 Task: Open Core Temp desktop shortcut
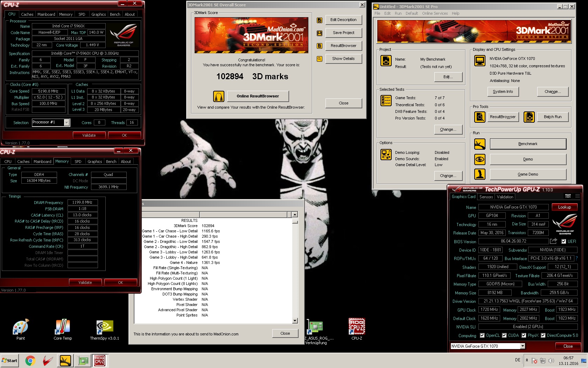pyautogui.click(x=63, y=329)
